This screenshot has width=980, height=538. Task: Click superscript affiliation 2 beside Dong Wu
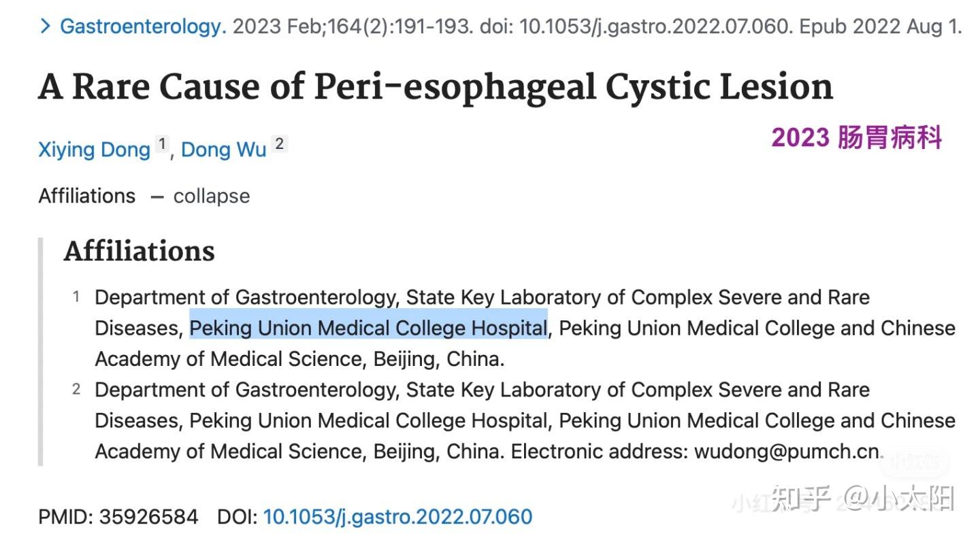[280, 144]
